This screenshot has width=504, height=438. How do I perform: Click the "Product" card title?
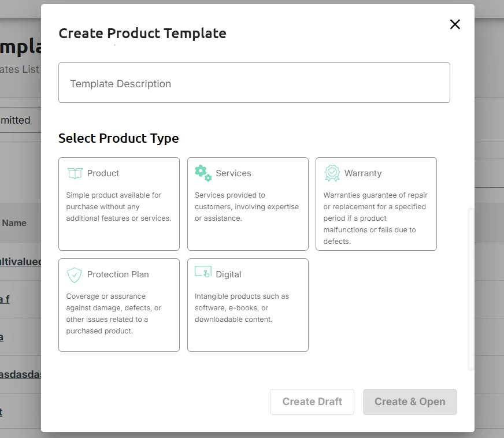pyautogui.click(x=103, y=173)
